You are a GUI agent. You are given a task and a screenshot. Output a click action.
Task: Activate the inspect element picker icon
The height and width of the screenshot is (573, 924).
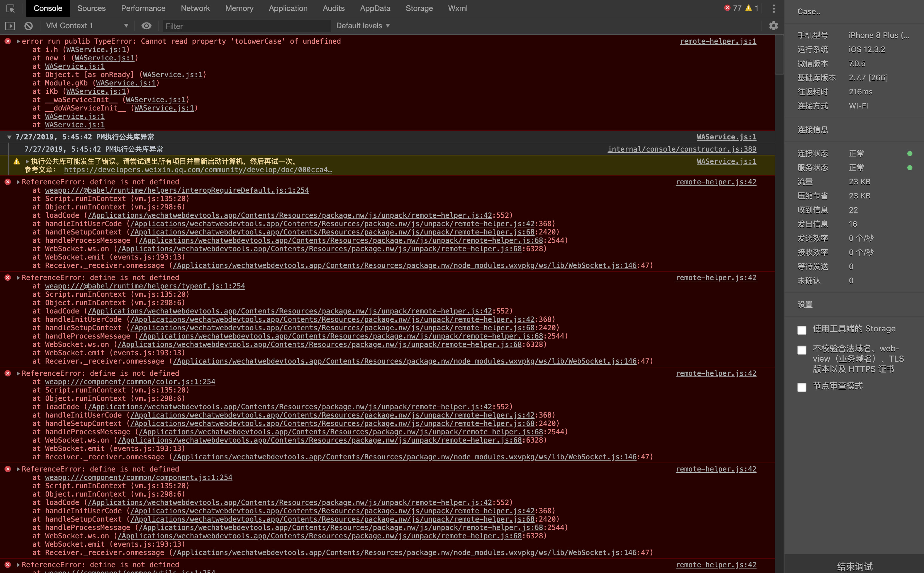[11, 8]
